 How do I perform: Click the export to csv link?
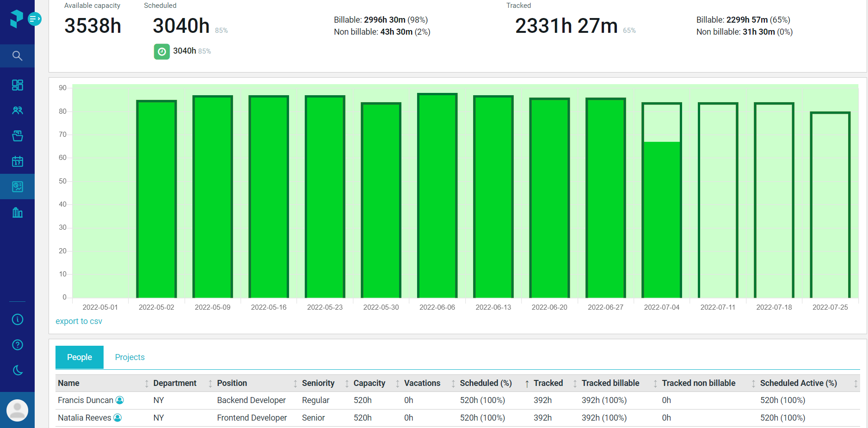(79, 321)
